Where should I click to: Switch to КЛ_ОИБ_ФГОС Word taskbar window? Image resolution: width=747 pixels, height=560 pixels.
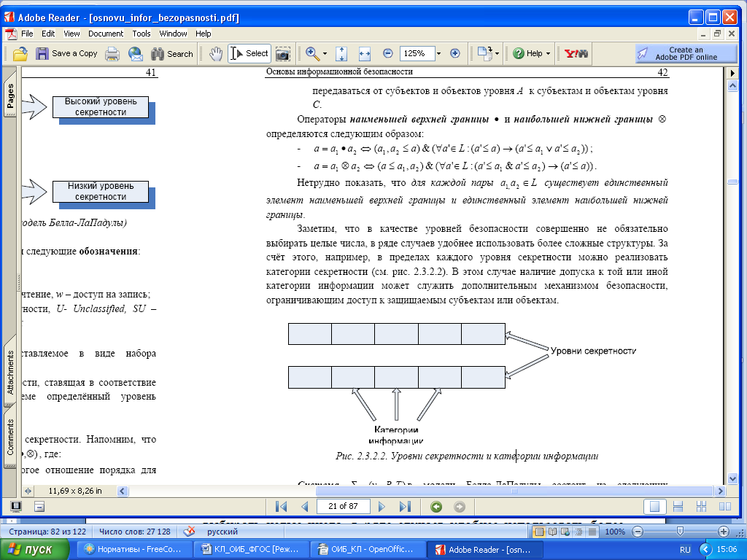coord(251,549)
